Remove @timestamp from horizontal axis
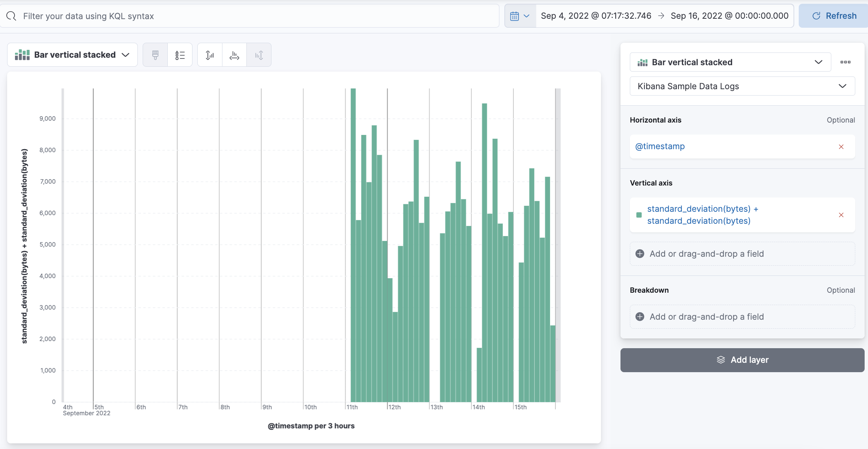Viewport: 868px width, 449px height. 841,147
